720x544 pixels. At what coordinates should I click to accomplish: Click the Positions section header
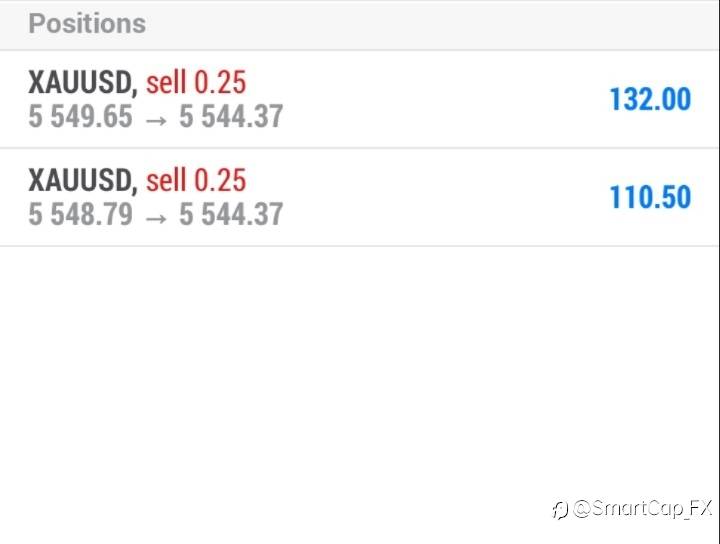click(x=87, y=24)
